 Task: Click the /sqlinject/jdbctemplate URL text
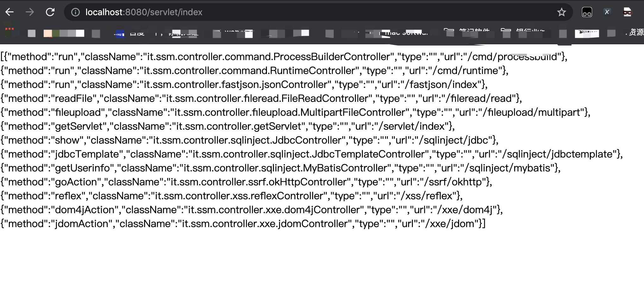(x=560, y=154)
